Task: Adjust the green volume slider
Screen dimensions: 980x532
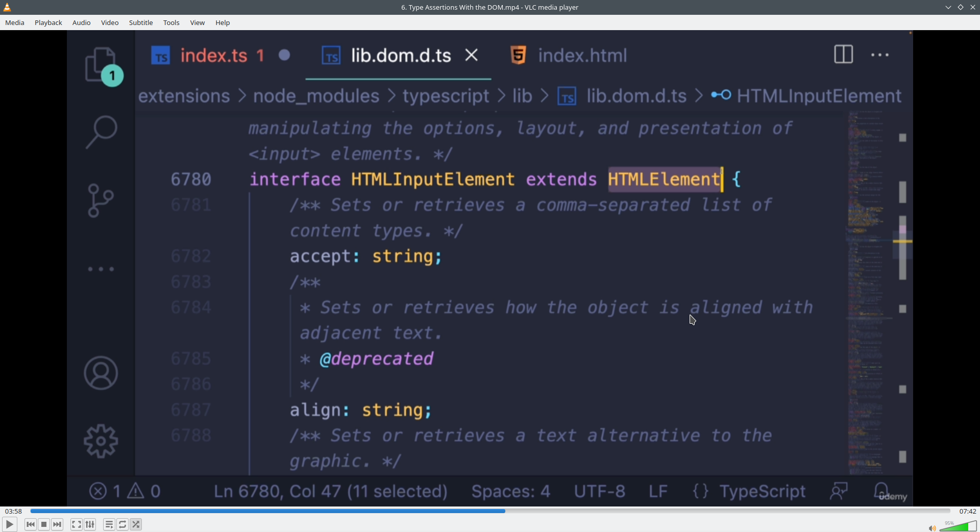Action: [959, 526]
